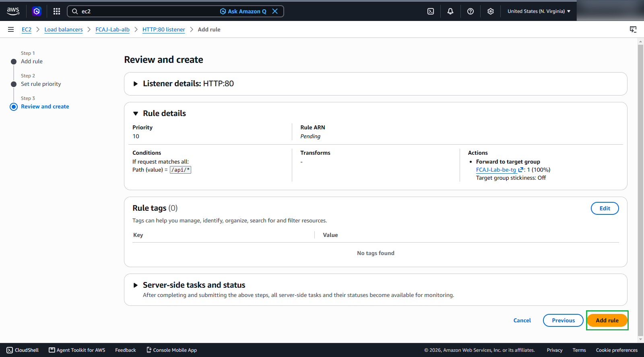This screenshot has height=357, width=644.
Task: Collapse the Rule details section
Action: 136,114
